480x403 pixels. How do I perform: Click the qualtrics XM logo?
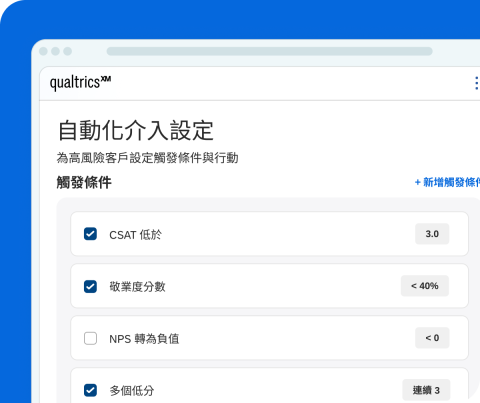point(80,82)
